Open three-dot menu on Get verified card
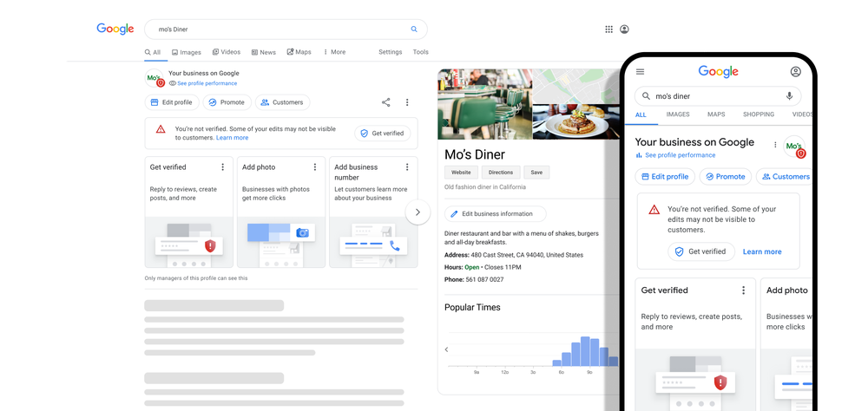The image size is (868, 411). pyautogui.click(x=222, y=167)
